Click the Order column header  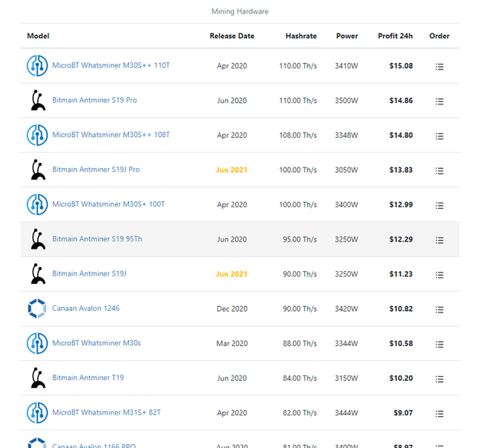[439, 36]
